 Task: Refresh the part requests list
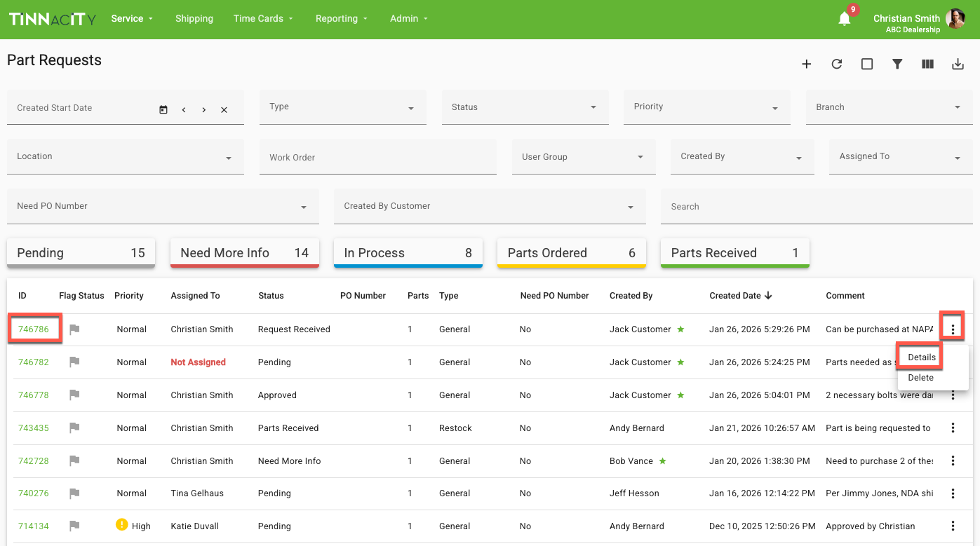(837, 64)
